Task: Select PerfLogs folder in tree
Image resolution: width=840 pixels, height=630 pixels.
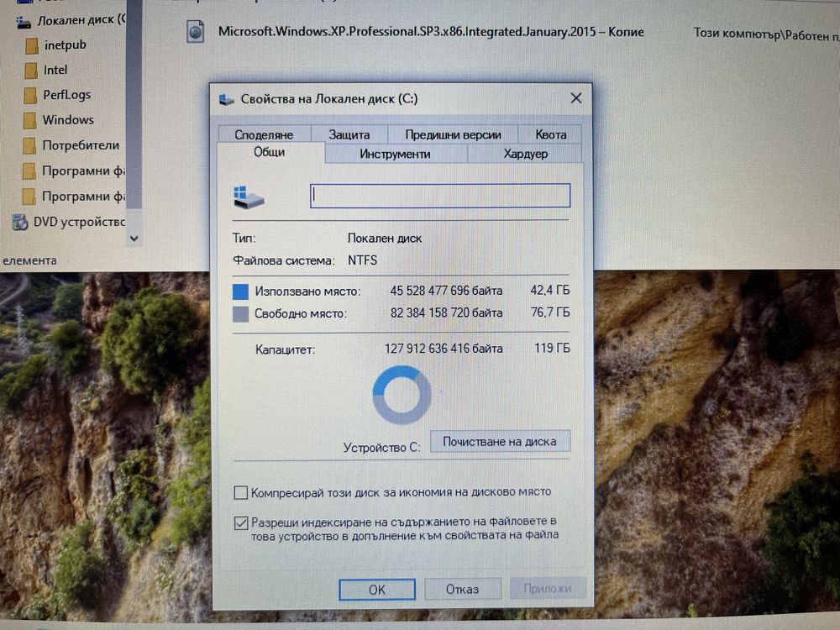Action: click(x=67, y=95)
